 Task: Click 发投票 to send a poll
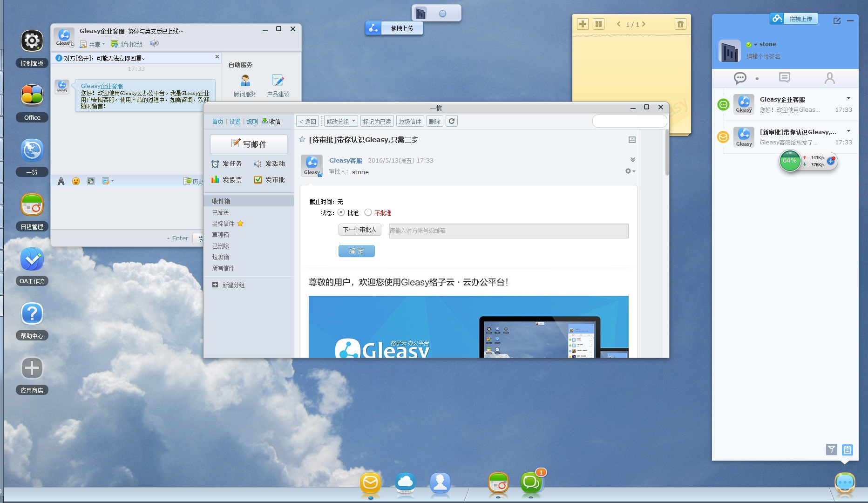tap(226, 180)
